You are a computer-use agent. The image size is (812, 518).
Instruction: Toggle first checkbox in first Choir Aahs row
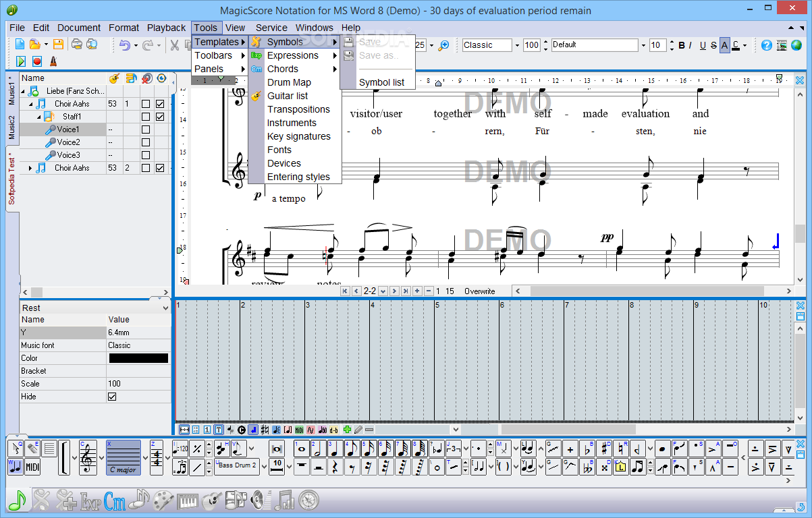pyautogui.click(x=146, y=104)
